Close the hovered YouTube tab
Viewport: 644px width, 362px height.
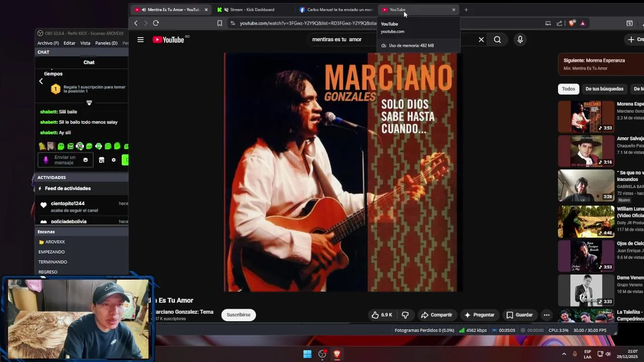(x=453, y=10)
